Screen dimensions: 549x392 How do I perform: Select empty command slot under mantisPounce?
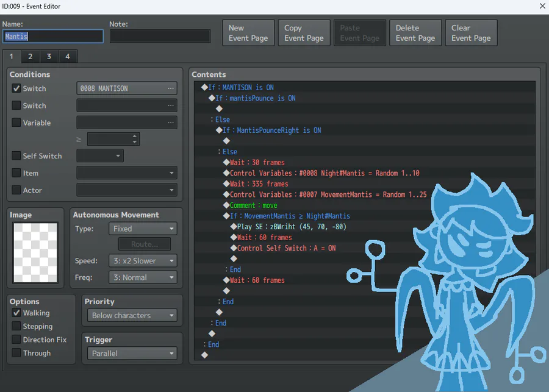coord(365,109)
